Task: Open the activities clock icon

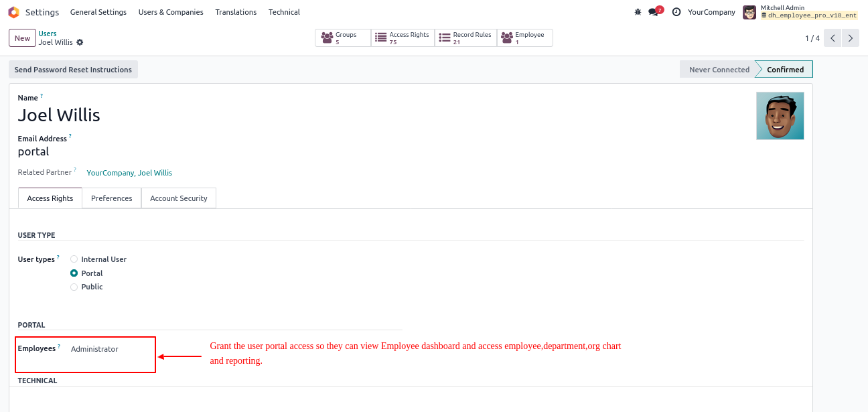Action: (x=676, y=12)
